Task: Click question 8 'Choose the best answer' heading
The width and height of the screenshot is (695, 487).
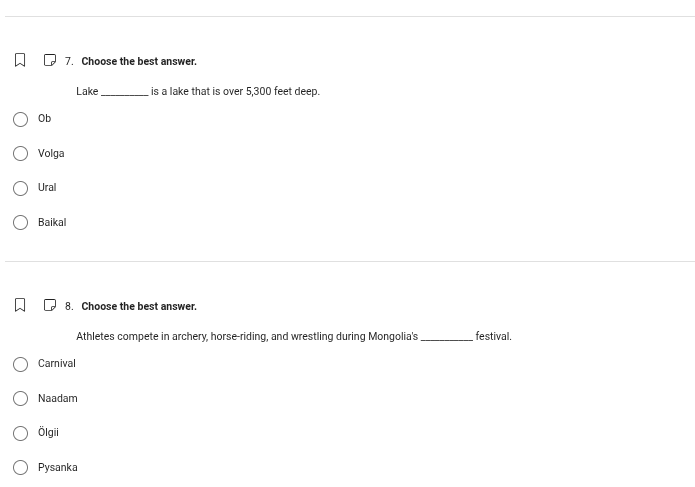Action: 139,307
